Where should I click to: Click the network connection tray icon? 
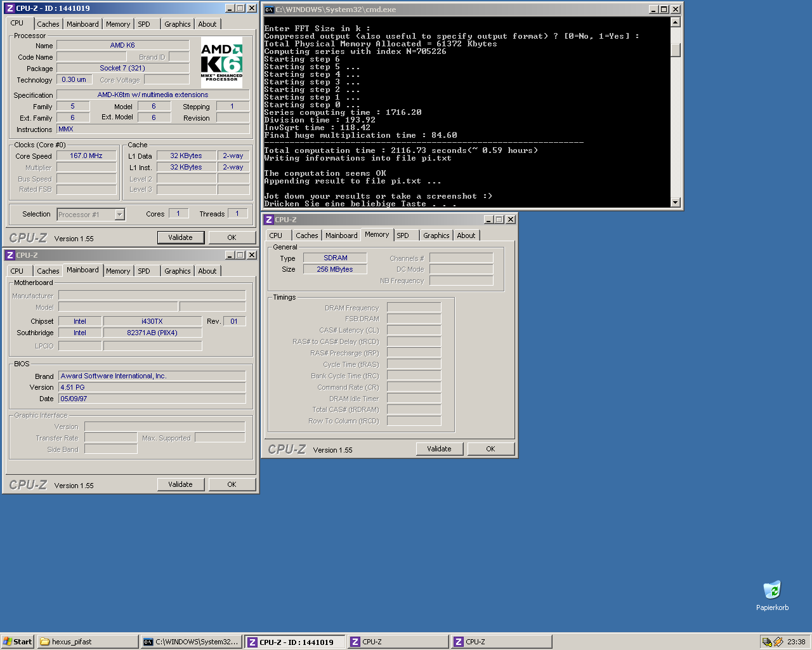coord(767,642)
